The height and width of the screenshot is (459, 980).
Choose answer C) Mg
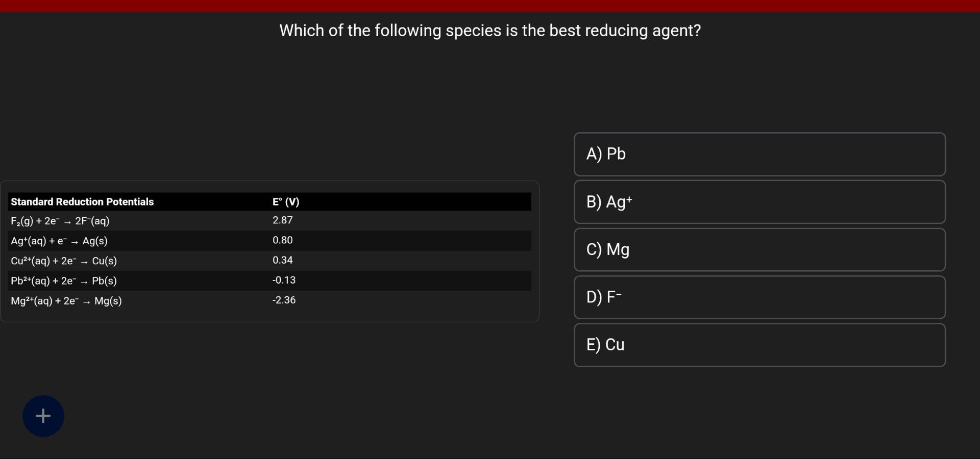click(759, 249)
